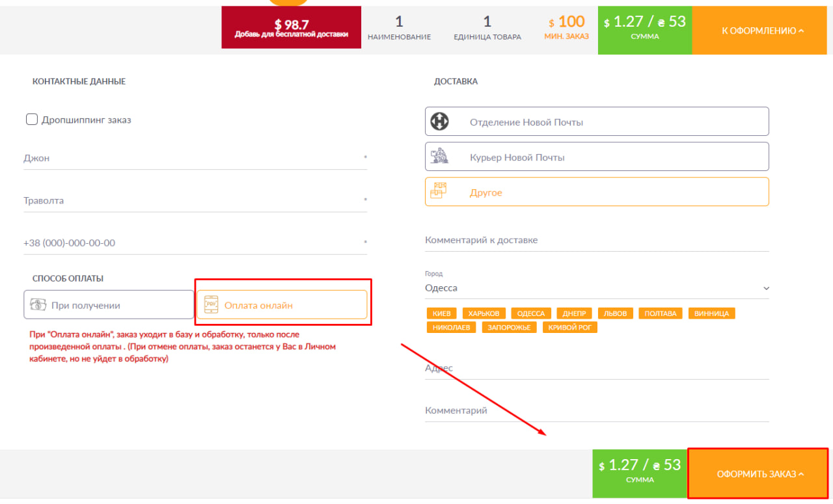The width and height of the screenshot is (833, 504).
Task: Click the cash icon for При получении
Action: click(38, 305)
